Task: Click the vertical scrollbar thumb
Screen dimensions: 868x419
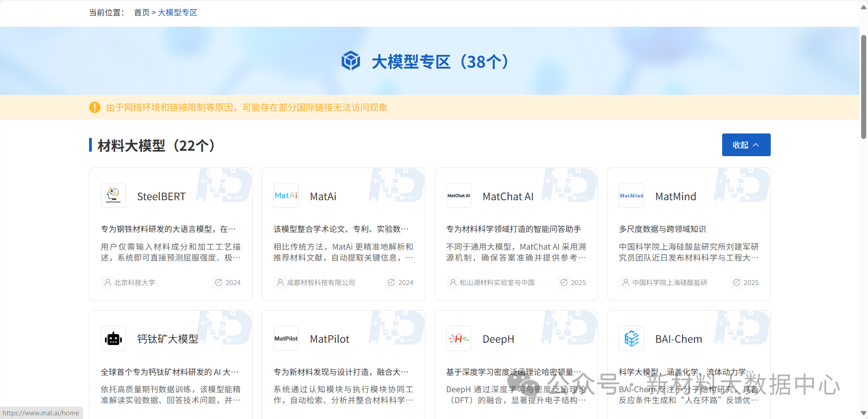Action: click(x=863, y=86)
